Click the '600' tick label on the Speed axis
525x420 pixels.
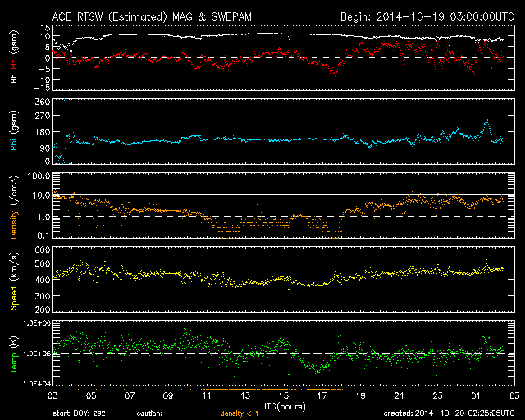tap(43, 249)
